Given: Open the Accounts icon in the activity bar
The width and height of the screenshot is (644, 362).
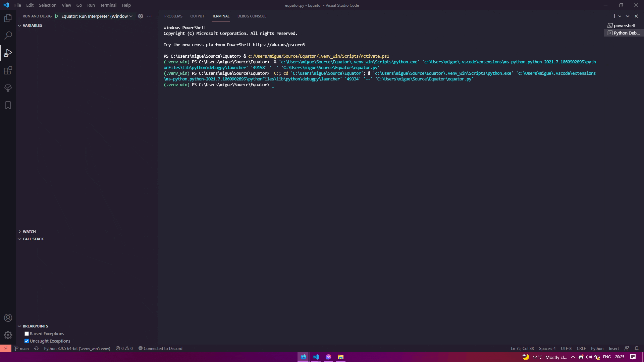Looking at the screenshot, I should (x=8, y=317).
